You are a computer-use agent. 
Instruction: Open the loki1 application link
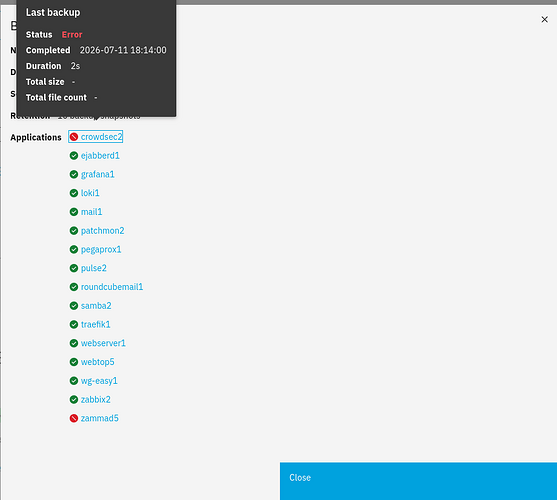coord(90,193)
